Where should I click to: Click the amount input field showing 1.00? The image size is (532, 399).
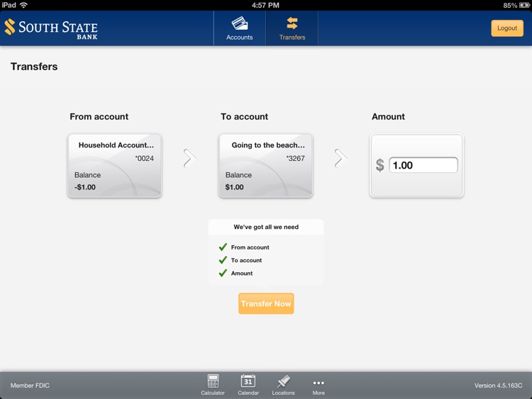click(x=423, y=165)
